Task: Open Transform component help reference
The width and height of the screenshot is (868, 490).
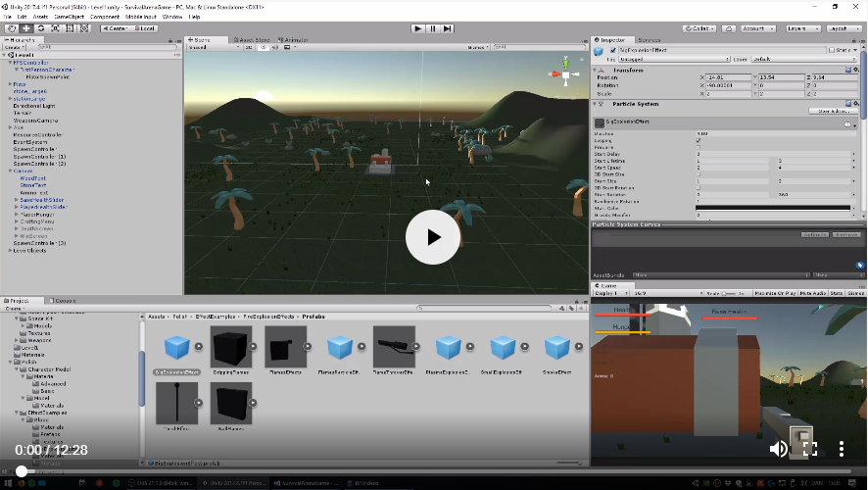Action: click(848, 70)
